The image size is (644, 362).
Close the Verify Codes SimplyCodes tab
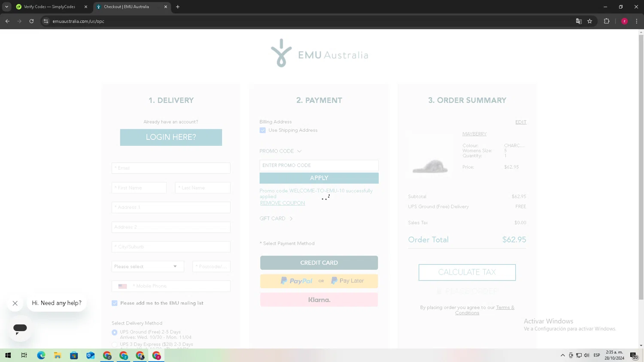click(85, 7)
